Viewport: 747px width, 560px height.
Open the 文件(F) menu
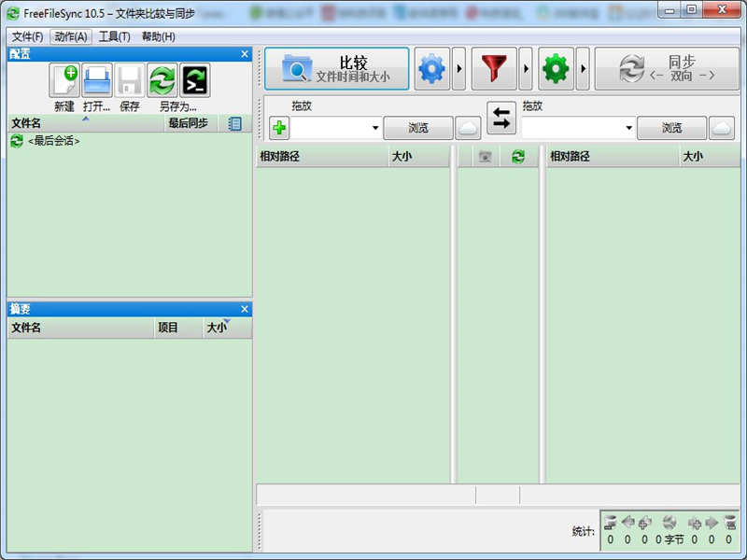pyautogui.click(x=27, y=36)
